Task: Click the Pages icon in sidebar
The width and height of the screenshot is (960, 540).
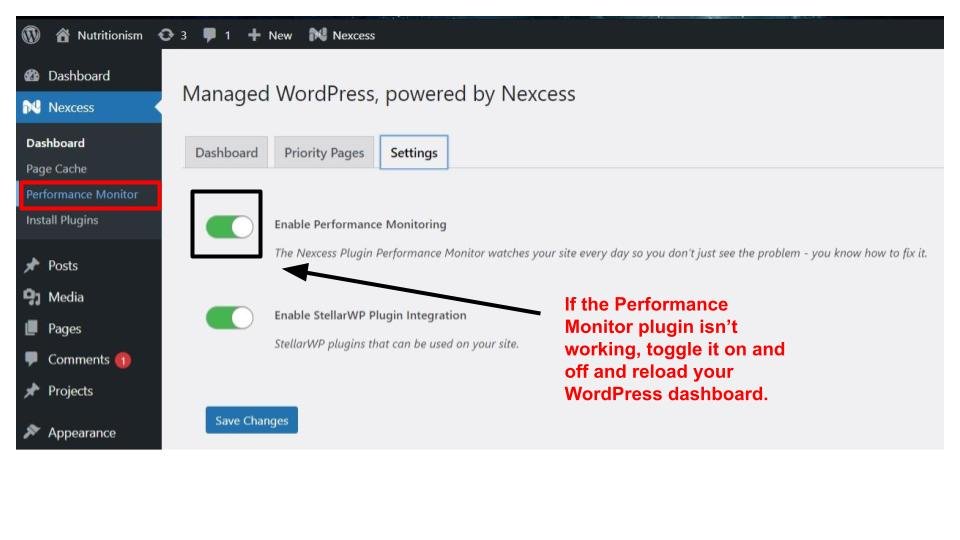Action: click(32, 328)
